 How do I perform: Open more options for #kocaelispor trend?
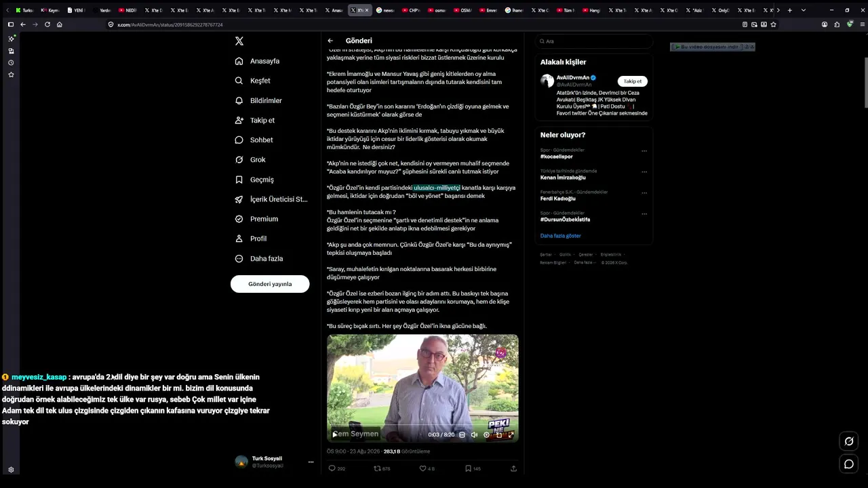(x=644, y=151)
